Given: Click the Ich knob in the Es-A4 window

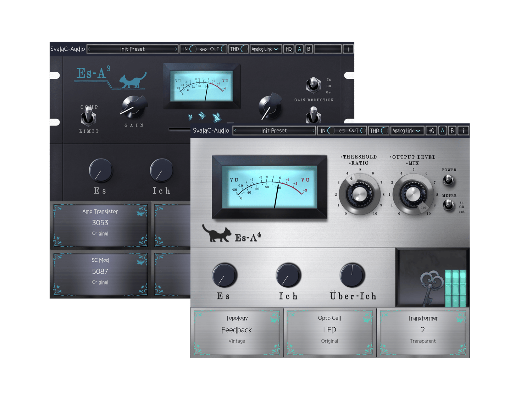Looking at the screenshot, I should point(289,276).
